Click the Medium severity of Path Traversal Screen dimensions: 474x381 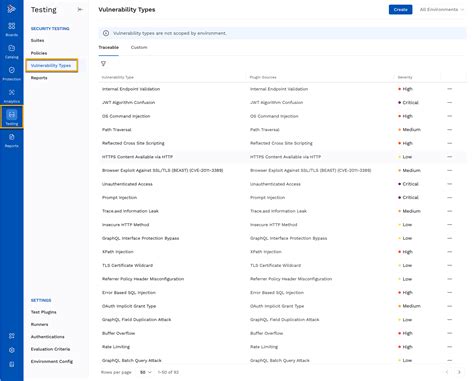[x=409, y=130]
